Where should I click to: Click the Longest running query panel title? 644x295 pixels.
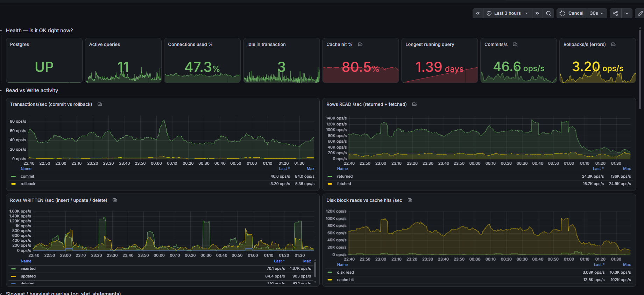coord(430,44)
